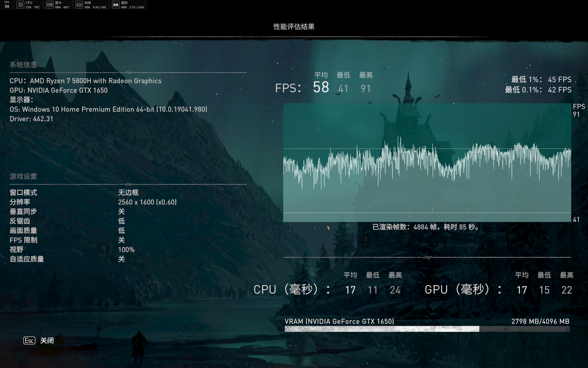Click the 自适应质量 setting label
The width and height of the screenshot is (588, 368).
coord(27,259)
